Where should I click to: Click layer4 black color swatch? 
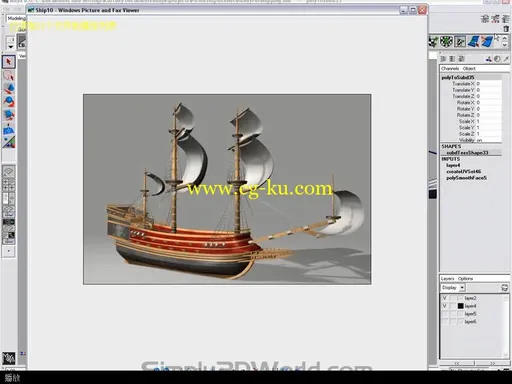[461, 306]
